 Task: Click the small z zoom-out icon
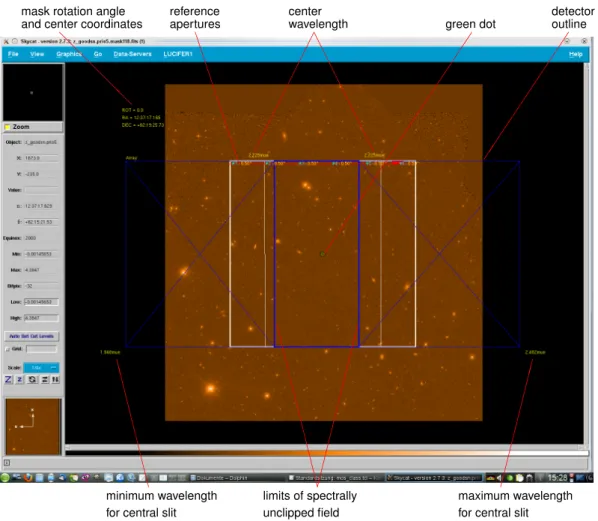20,379
